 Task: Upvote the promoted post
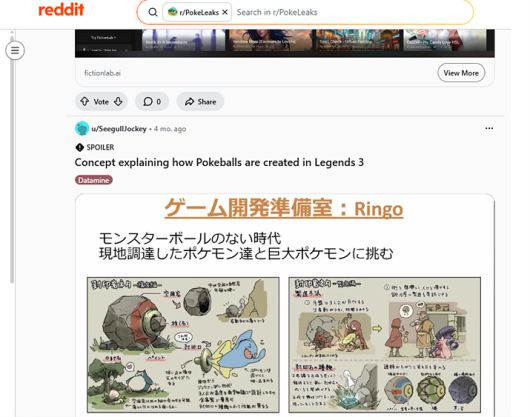pos(85,101)
